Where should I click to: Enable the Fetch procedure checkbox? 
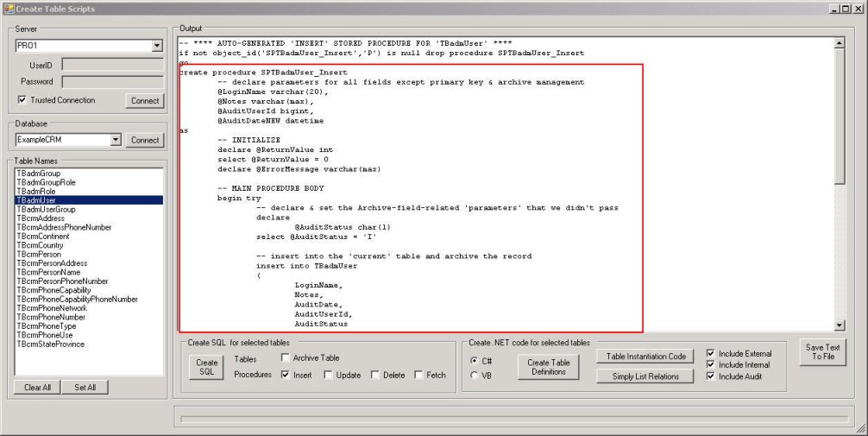(x=418, y=375)
